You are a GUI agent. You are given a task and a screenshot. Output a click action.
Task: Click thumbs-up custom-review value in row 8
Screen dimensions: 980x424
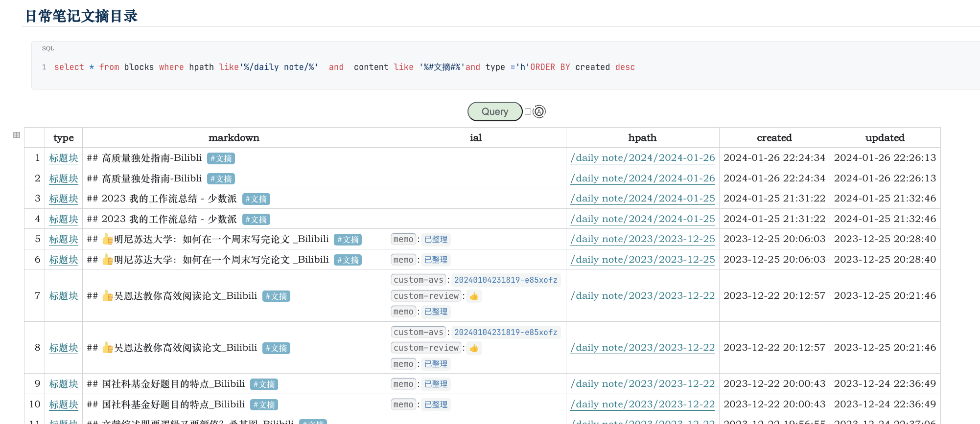473,348
